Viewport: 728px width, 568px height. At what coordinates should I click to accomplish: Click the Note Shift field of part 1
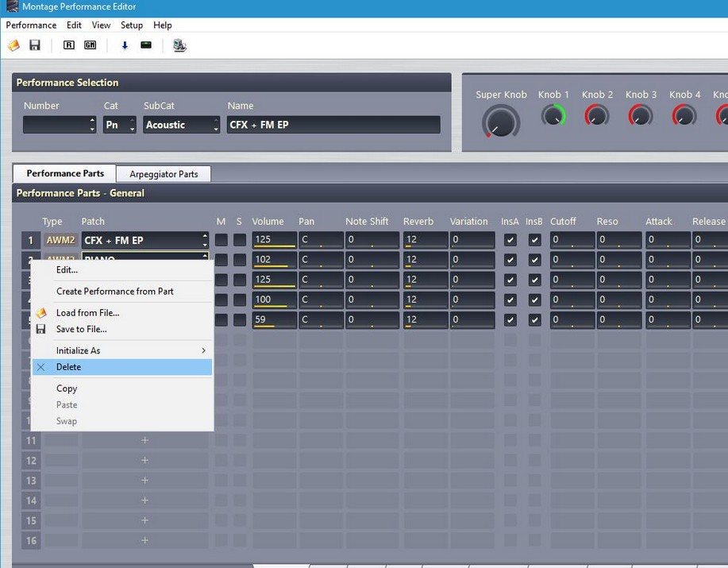pos(372,240)
